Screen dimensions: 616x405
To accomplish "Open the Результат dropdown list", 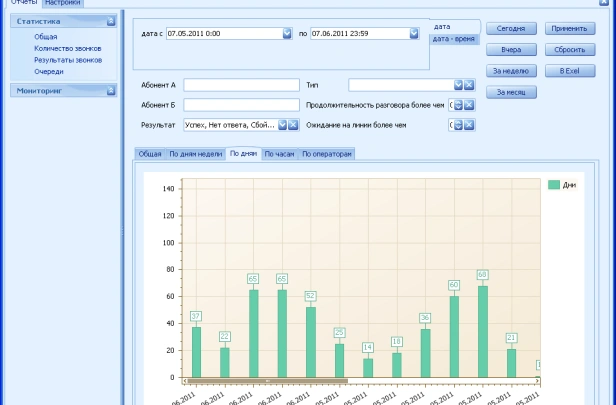I will tap(283, 125).
